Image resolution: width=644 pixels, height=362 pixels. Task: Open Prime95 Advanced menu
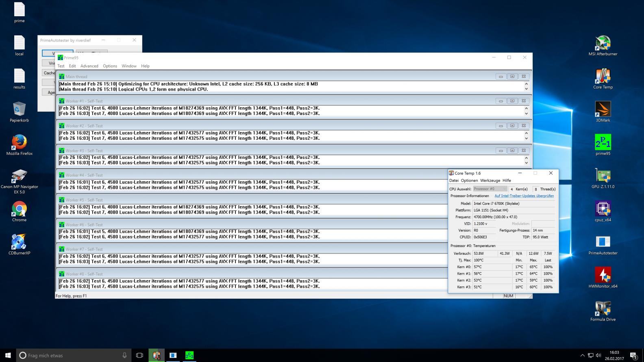(x=89, y=66)
